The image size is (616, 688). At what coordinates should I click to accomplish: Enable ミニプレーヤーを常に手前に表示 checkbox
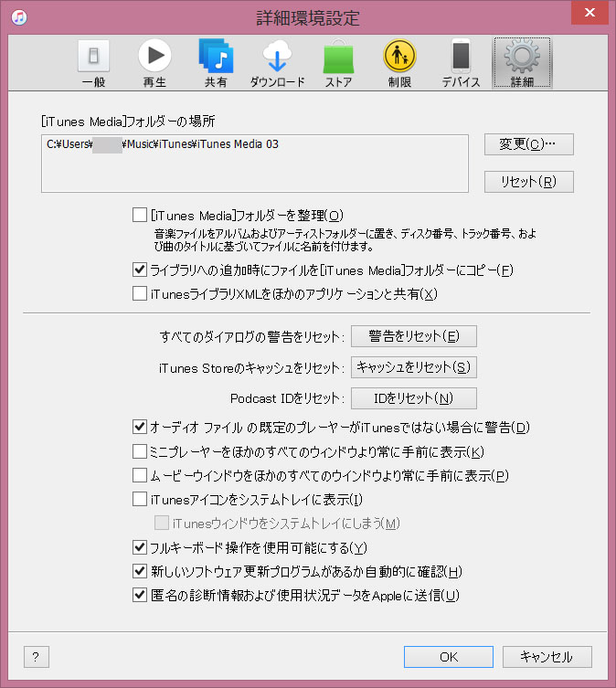pyautogui.click(x=140, y=451)
